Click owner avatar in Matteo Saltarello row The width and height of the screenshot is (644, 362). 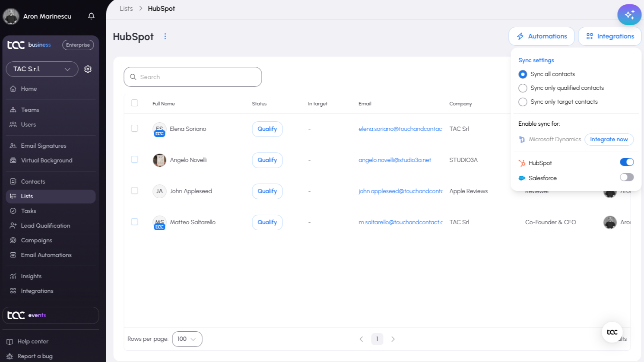(x=610, y=222)
